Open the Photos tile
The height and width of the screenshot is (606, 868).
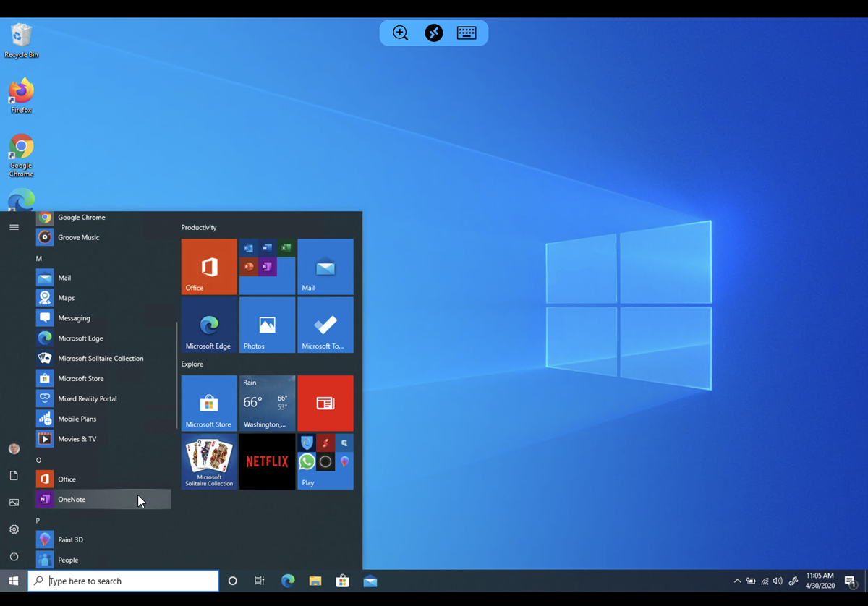[x=267, y=325]
